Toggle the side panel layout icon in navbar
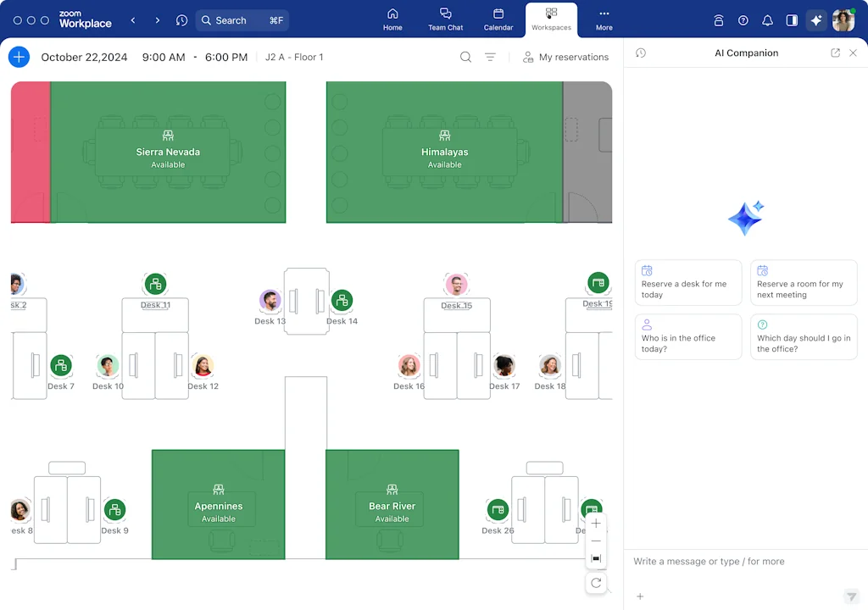Viewport: 868px width, 610px height. point(791,19)
